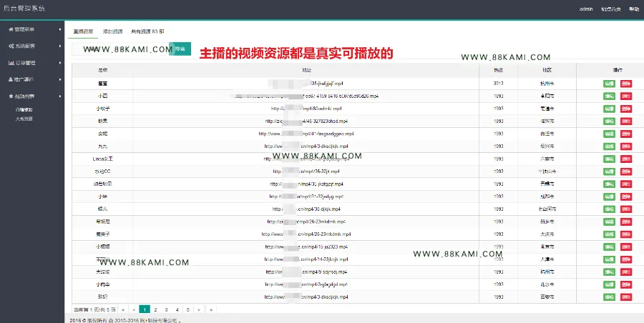Click the teal search button
Screen dimensions: 644x323
(x=180, y=49)
